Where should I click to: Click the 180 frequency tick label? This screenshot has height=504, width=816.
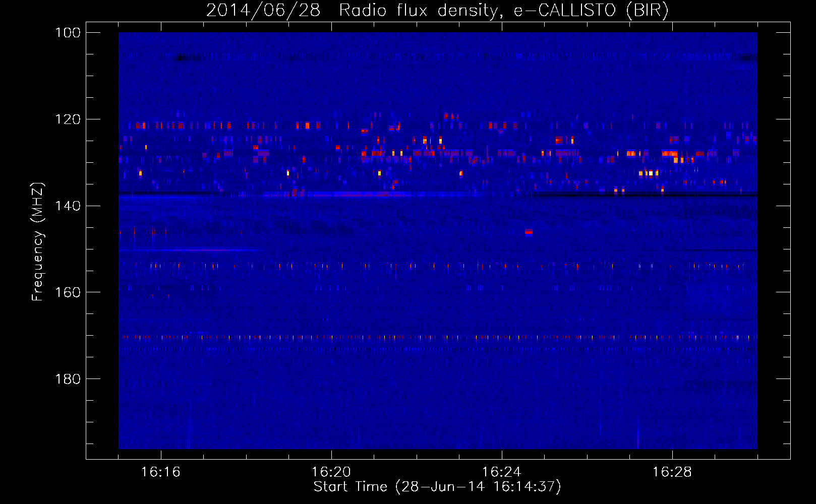pos(68,379)
